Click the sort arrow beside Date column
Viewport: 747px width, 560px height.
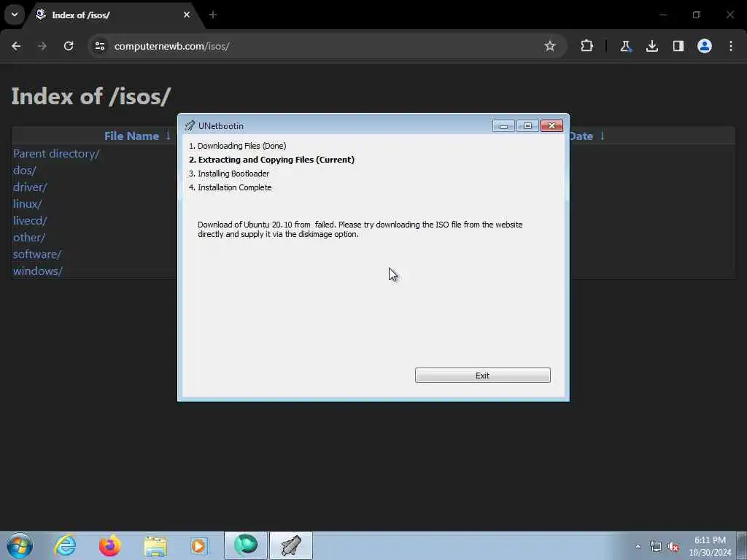coord(602,136)
